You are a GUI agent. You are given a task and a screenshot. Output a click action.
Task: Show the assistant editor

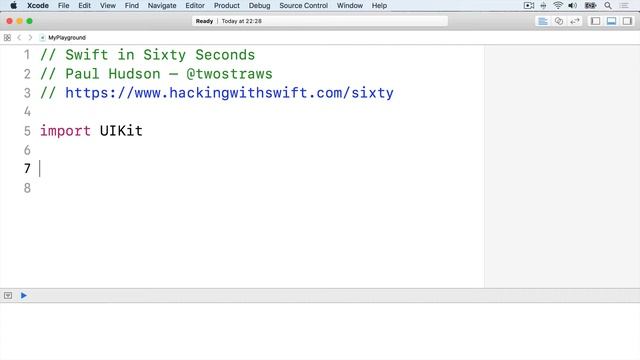(x=559, y=21)
